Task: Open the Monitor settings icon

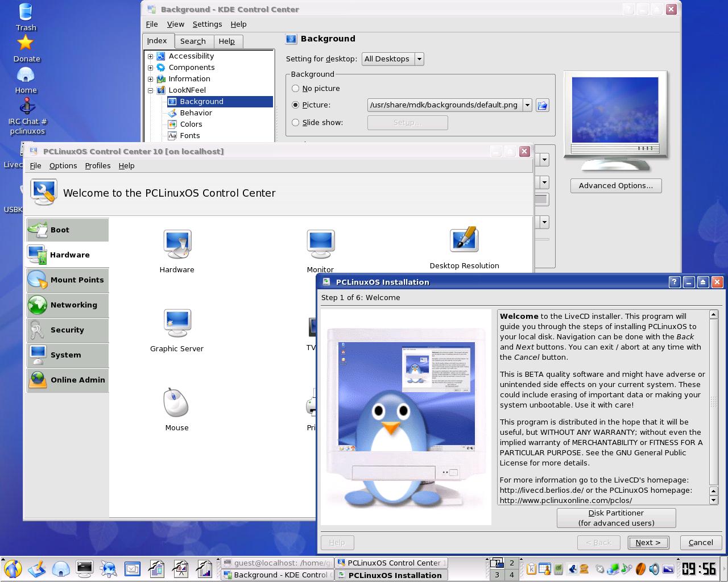Action: pyautogui.click(x=320, y=251)
